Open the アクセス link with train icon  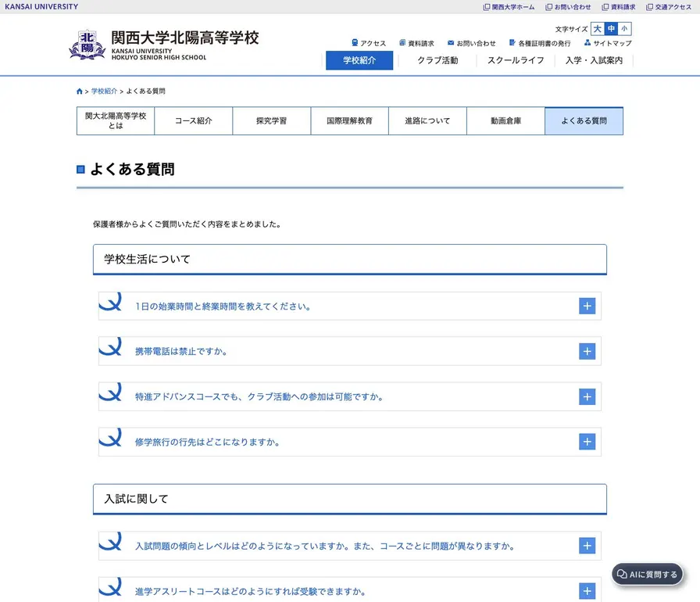[369, 43]
